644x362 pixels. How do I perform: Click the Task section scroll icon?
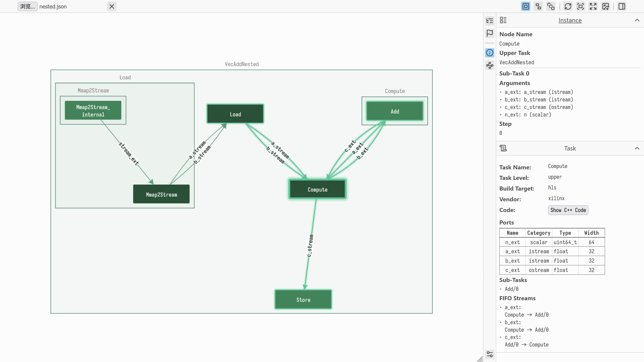[503, 148]
